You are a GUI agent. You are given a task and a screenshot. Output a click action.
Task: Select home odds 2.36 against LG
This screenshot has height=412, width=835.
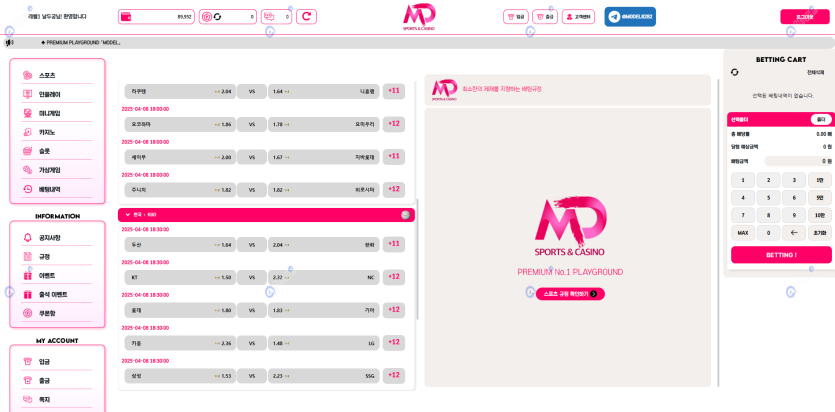coord(180,343)
